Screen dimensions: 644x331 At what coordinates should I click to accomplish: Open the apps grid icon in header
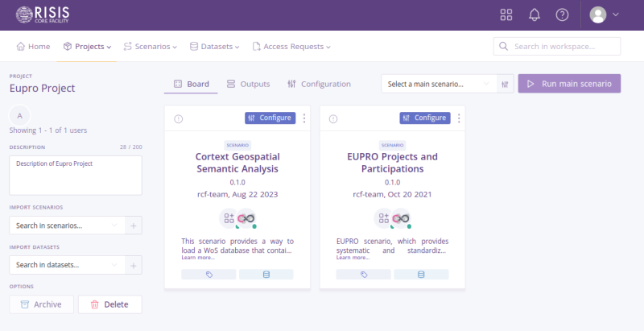coord(506,14)
